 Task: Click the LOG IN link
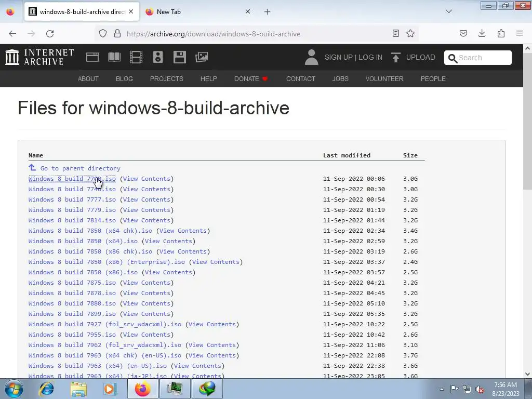point(370,57)
